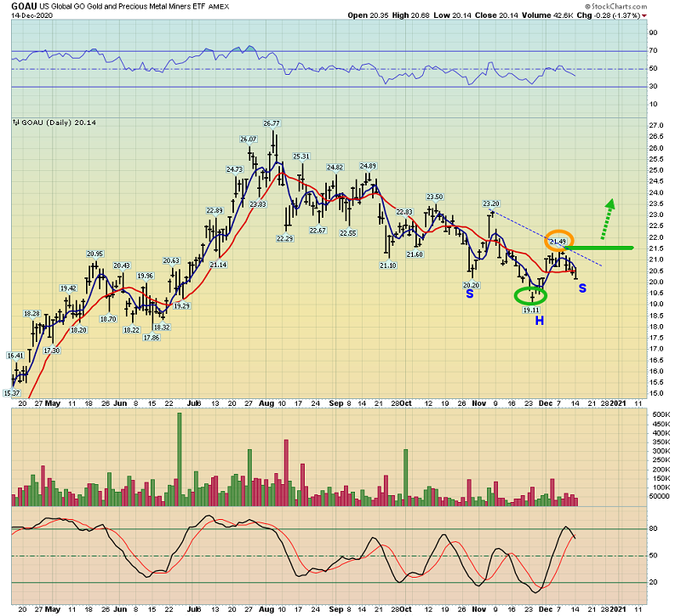Click the small candlestick icon beside GOAU (Daily)
This screenshot has width=681, height=616.
coord(16,123)
